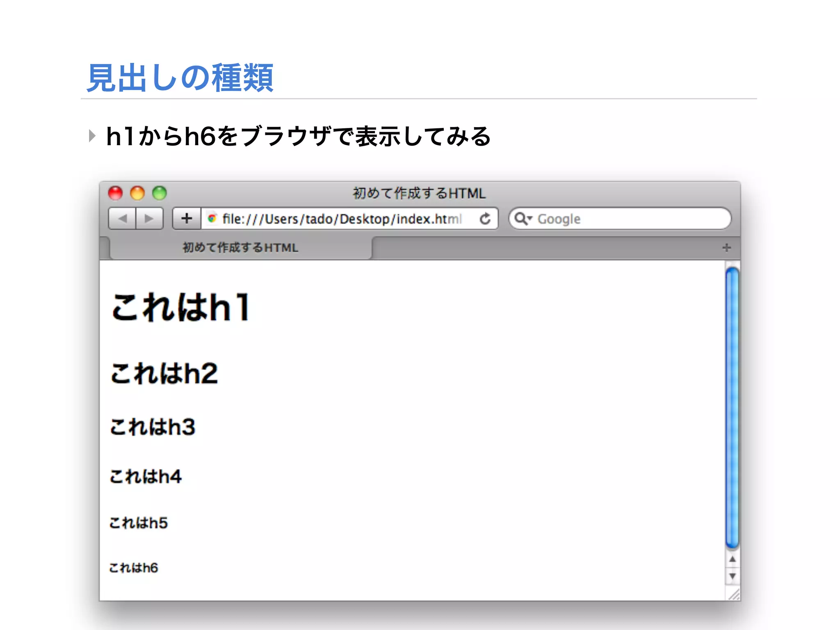Click the window title 初めて作成するHTML
The image size is (840, 630).
pos(419,193)
